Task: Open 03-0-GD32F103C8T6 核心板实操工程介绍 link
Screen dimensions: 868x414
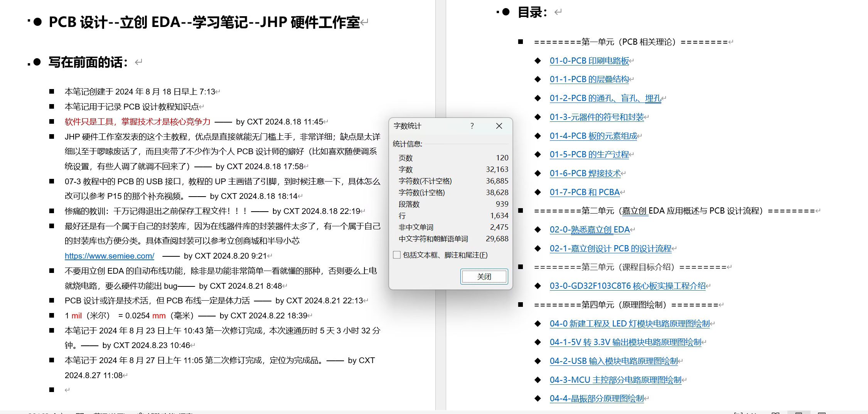Action: tap(627, 286)
